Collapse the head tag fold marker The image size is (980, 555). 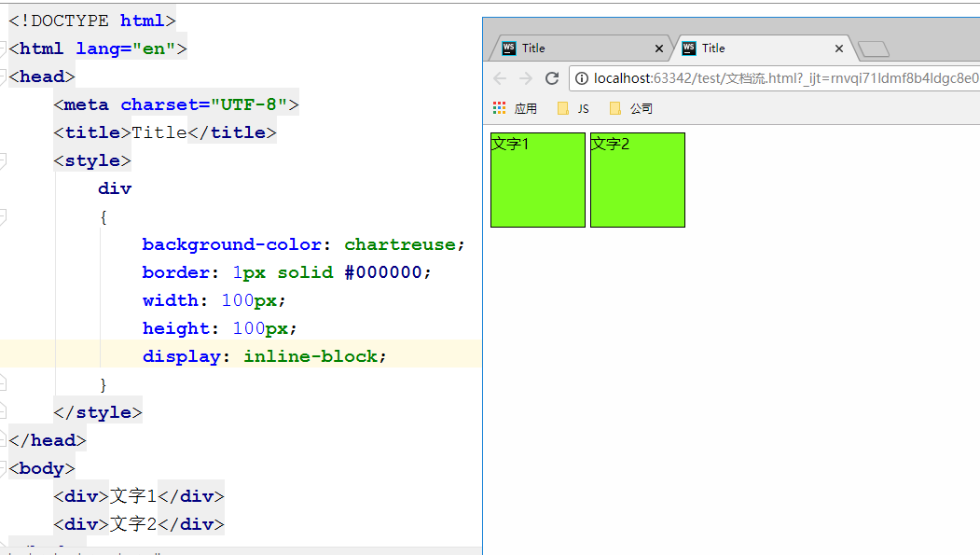tap(3, 76)
